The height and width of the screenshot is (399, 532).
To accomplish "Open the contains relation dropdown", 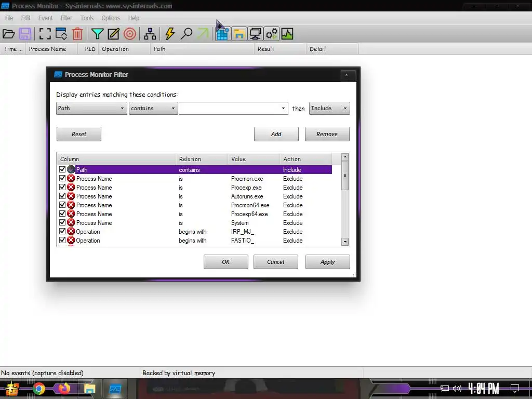I will pos(153,108).
